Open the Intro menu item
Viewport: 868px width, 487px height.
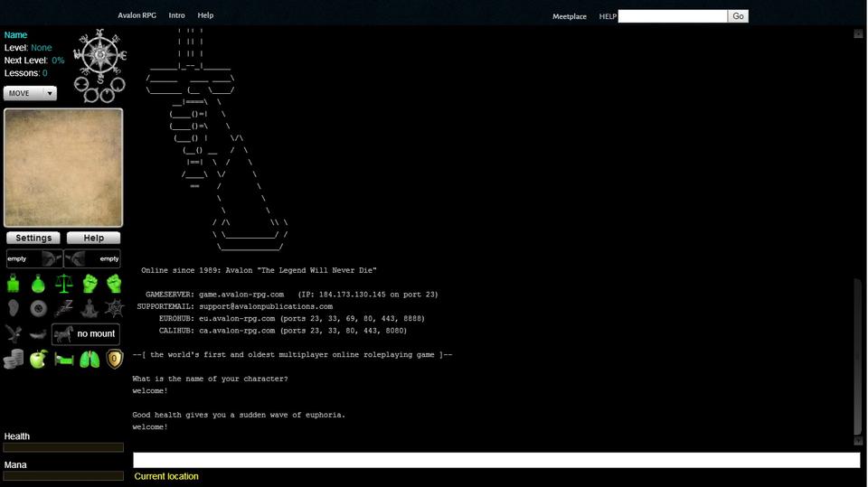176,15
